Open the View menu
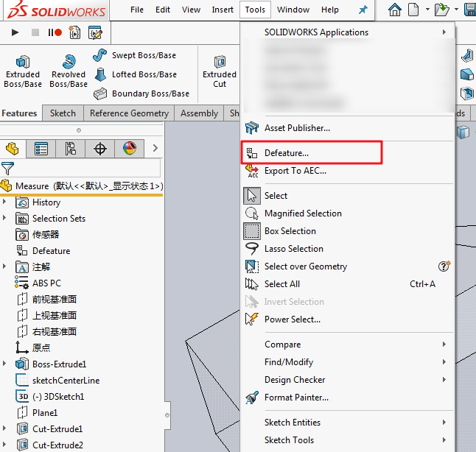 [192, 10]
